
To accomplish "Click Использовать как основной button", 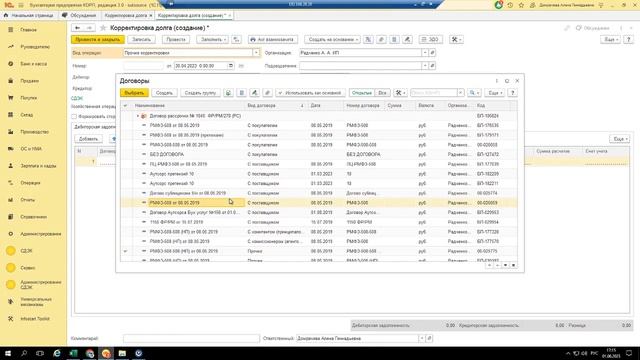I will tap(310, 93).
